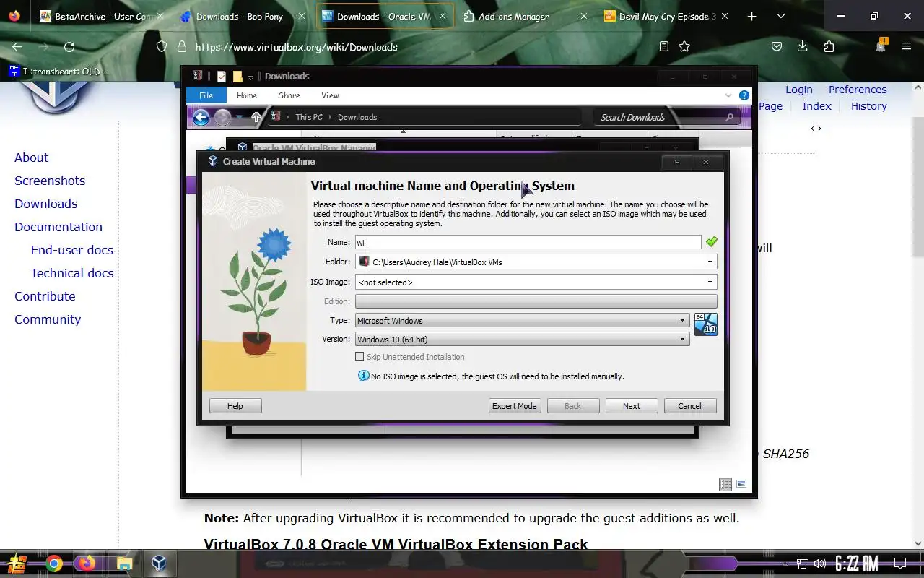This screenshot has width=924, height=578.
Task: Go back using the Firefox back arrow
Action: (18, 47)
